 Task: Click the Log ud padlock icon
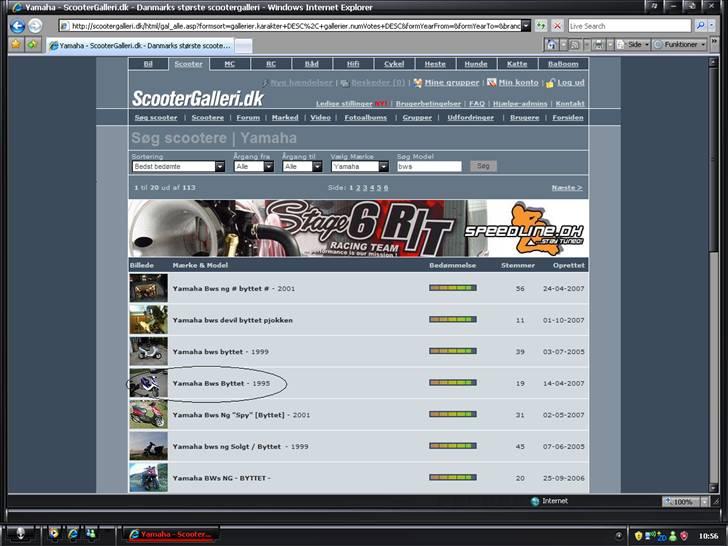point(550,83)
